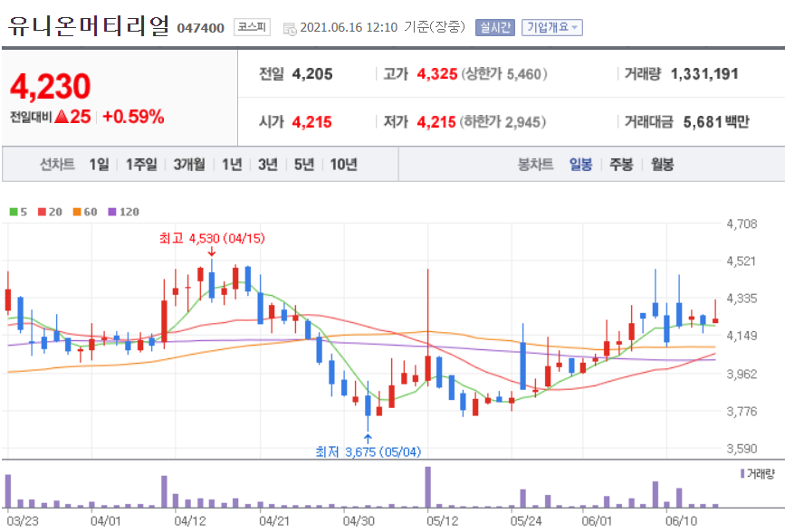785x532 pixels.
Task: Click the purple 120-day moving average swatch
Action: (112, 212)
